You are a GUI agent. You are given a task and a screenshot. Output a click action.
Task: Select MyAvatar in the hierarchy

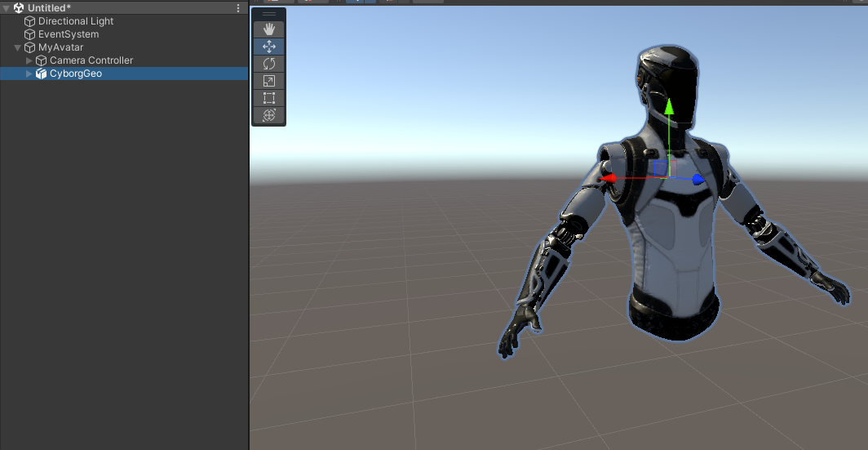[x=60, y=47]
